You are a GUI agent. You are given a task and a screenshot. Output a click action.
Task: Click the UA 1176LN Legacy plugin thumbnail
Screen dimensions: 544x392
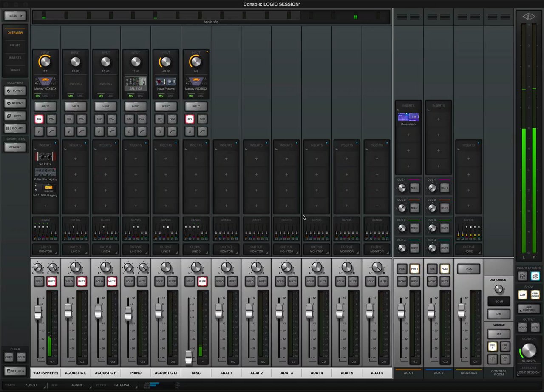click(45, 188)
